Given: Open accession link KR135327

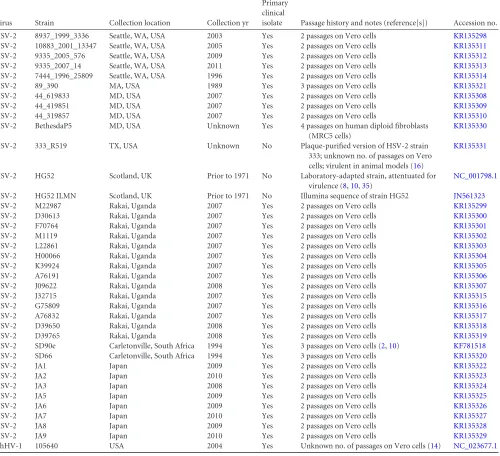Looking at the screenshot, I should pos(470,416).
